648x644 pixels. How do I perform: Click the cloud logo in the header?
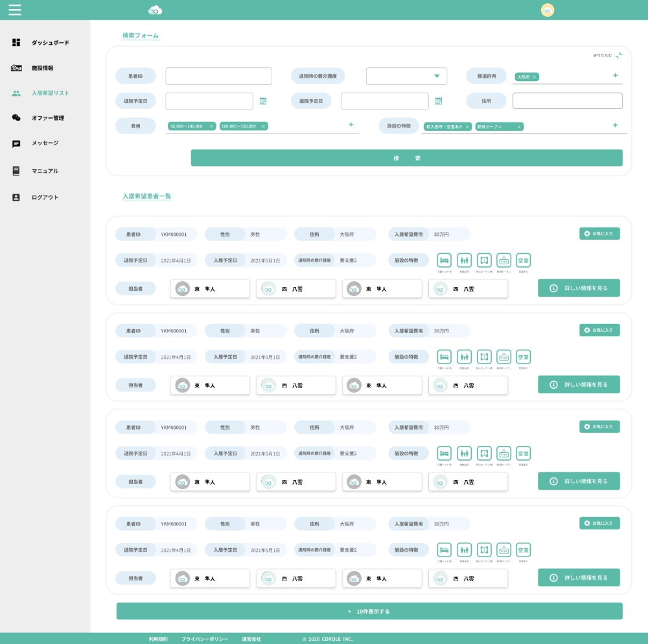(x=155, y=10)
